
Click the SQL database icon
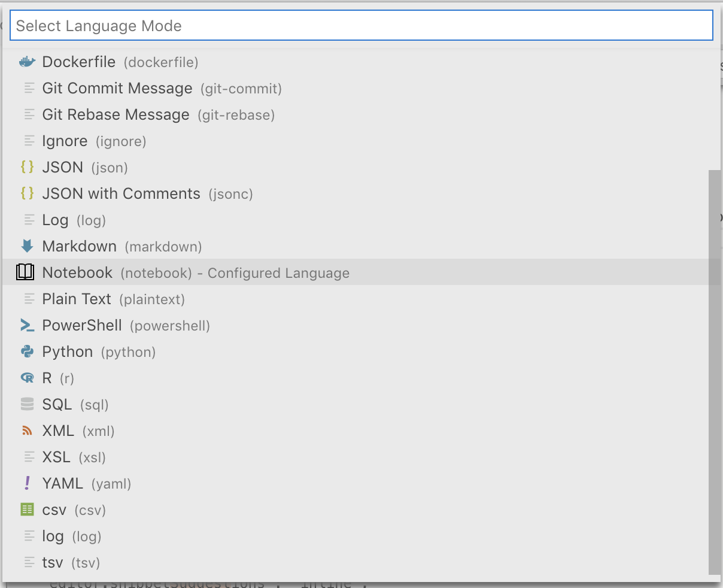pyautogui.click(x=27, y=404)
